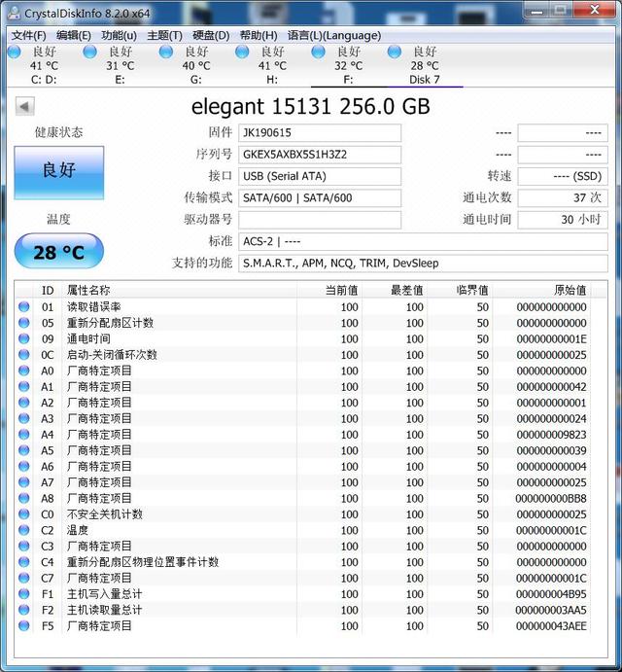Select the F: drive status orb
Screen dimensions: 622x672
318,52
